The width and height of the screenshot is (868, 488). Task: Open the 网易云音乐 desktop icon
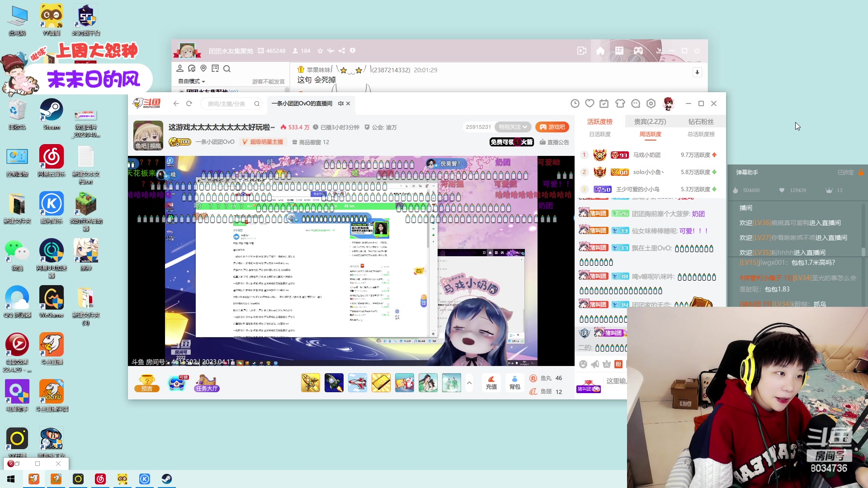pyautogui.click(x=52, y=161)
